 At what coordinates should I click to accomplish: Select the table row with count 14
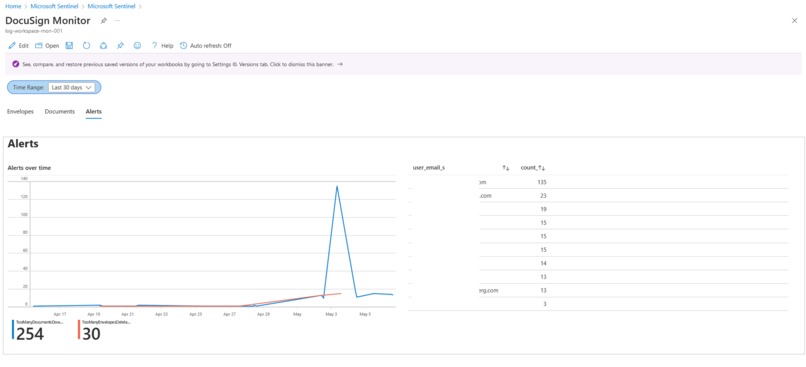point(598,263)
